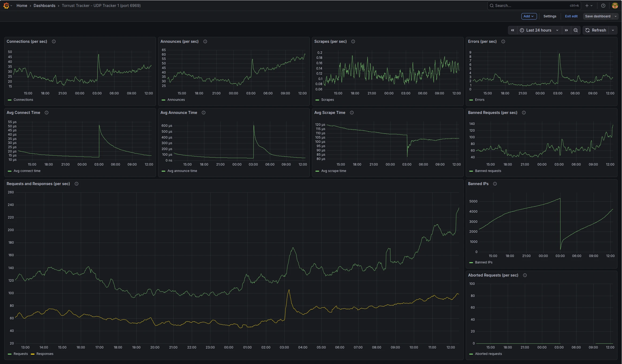Click the zoom out magnifier icon
Viewport: 622px width, 364px height.
click(x=575, y=30)
